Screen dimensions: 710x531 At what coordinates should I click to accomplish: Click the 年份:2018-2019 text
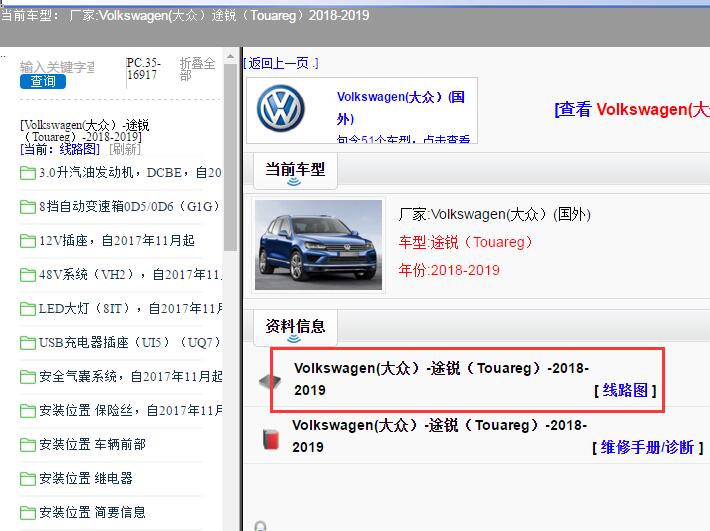tap(449, 270)
